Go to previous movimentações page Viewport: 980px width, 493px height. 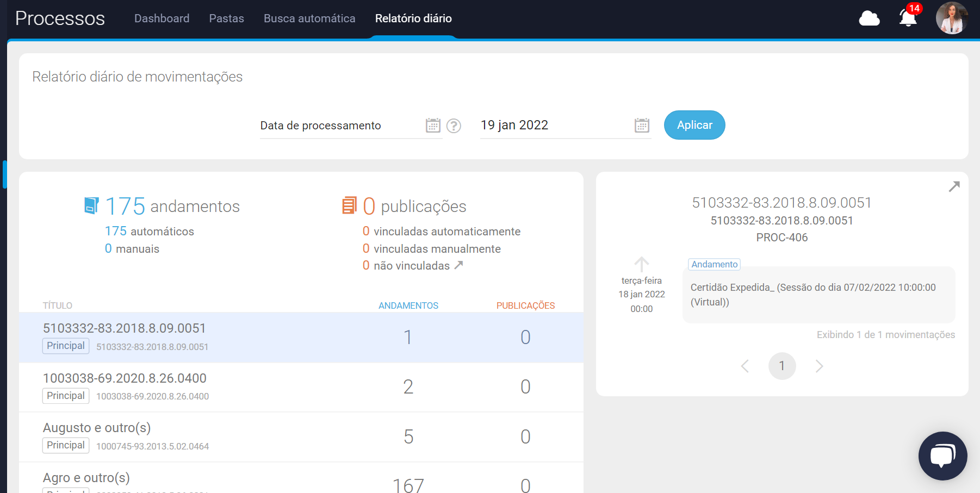745,366
